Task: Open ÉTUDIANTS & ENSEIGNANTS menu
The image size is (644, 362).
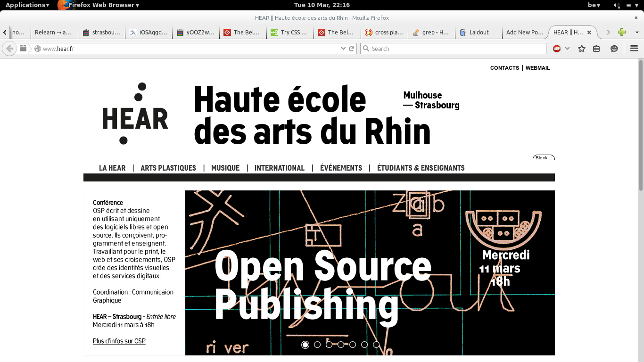Action: pyautogui.click(x=421, y=168)
